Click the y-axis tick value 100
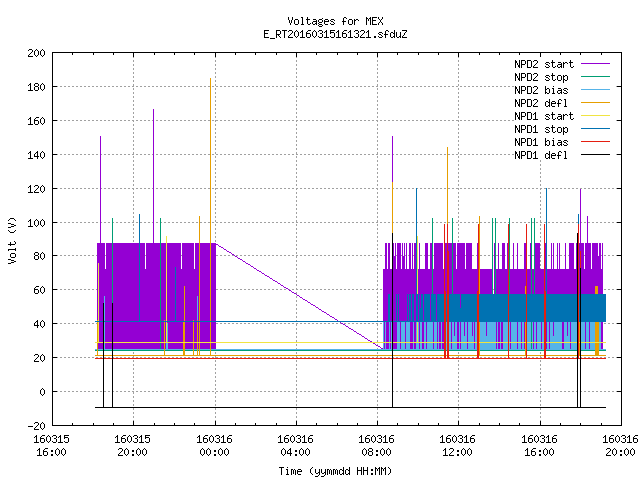This screenshot has width=640, height=480. [x=36, y=223]
